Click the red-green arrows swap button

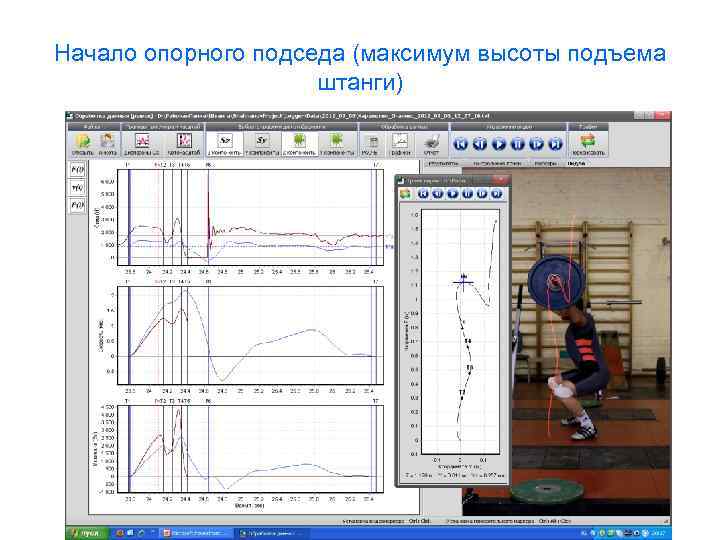click(588, 144)
